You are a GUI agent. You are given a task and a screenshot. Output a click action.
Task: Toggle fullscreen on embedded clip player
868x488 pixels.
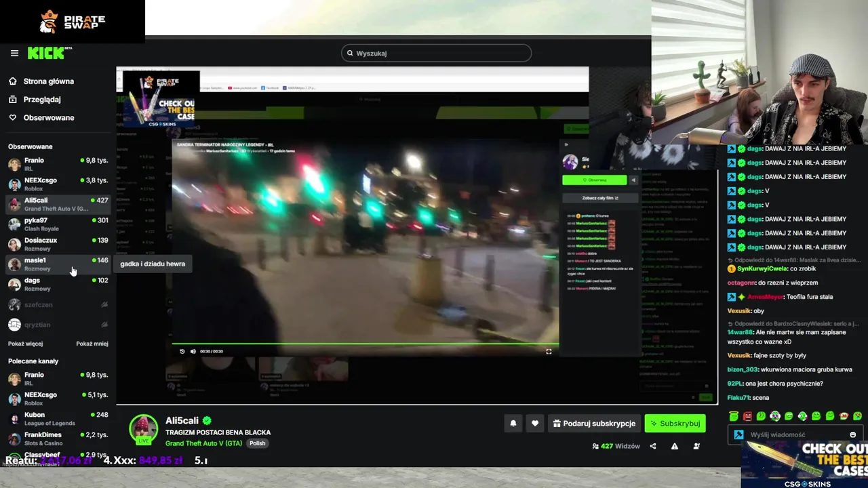tap(549, 351)
